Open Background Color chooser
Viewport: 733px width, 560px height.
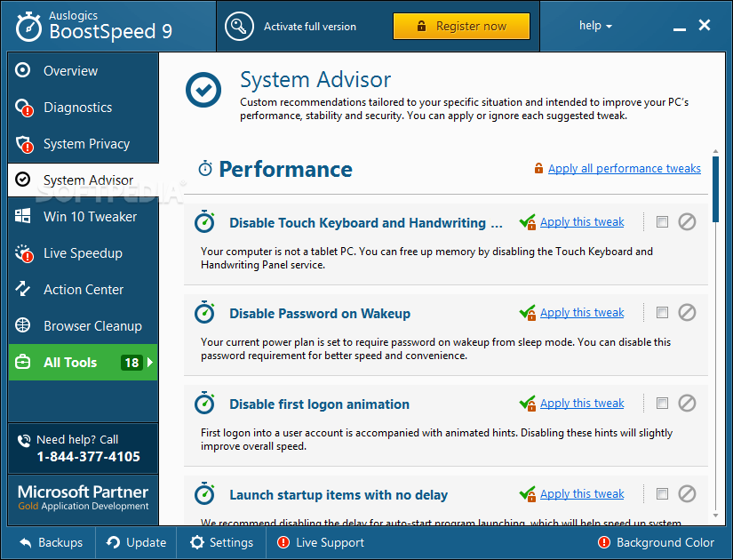pos(656,543)
